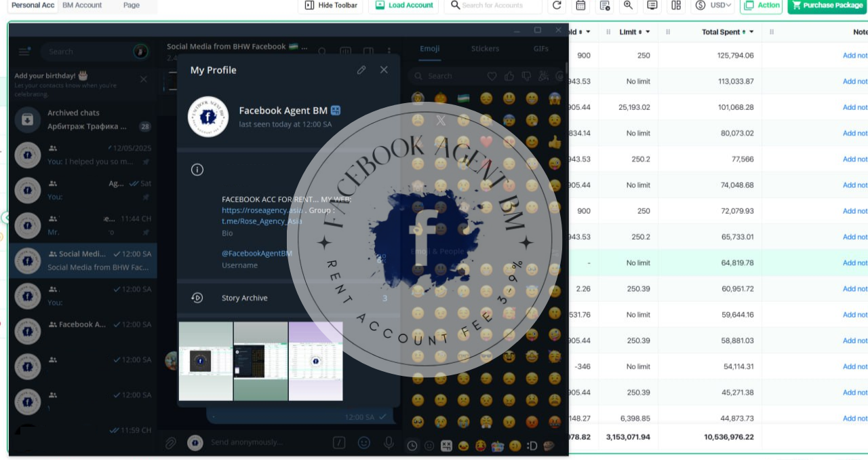This screenshot has width=868, height=460.
Task: Open the BM Account tab
Action: pyautogui.click(x=82, y=5)
